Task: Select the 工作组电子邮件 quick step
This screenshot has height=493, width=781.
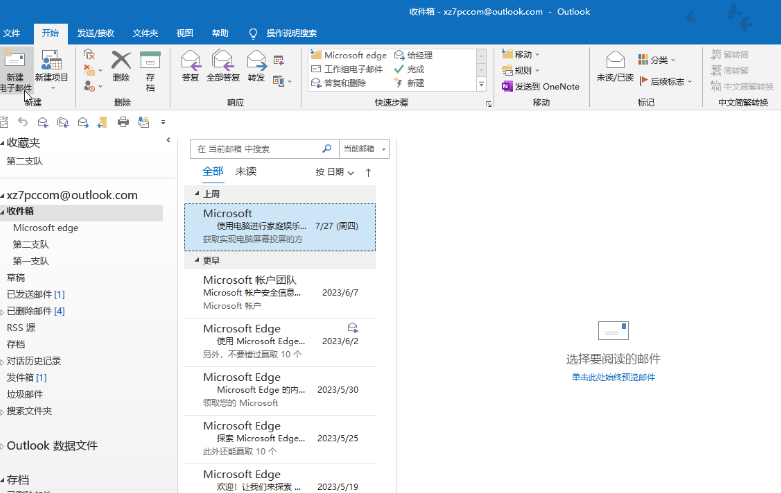Action: pos(347,69)
